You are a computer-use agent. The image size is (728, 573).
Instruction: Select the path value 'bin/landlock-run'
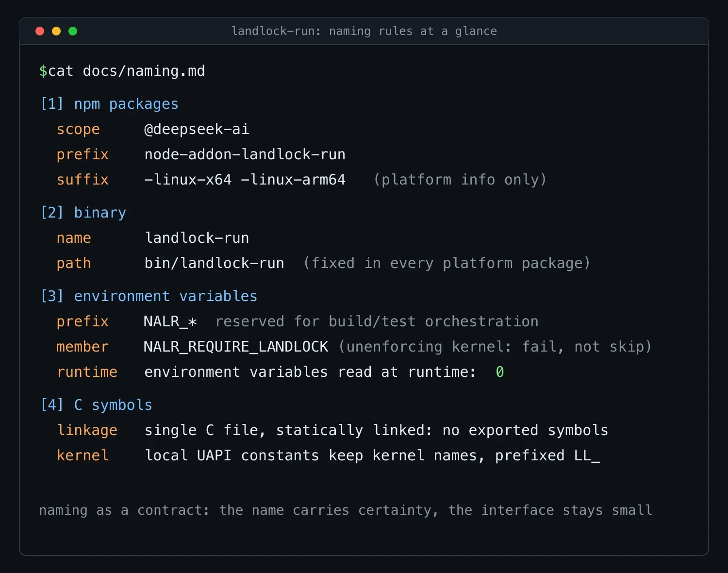pos(214,263)
